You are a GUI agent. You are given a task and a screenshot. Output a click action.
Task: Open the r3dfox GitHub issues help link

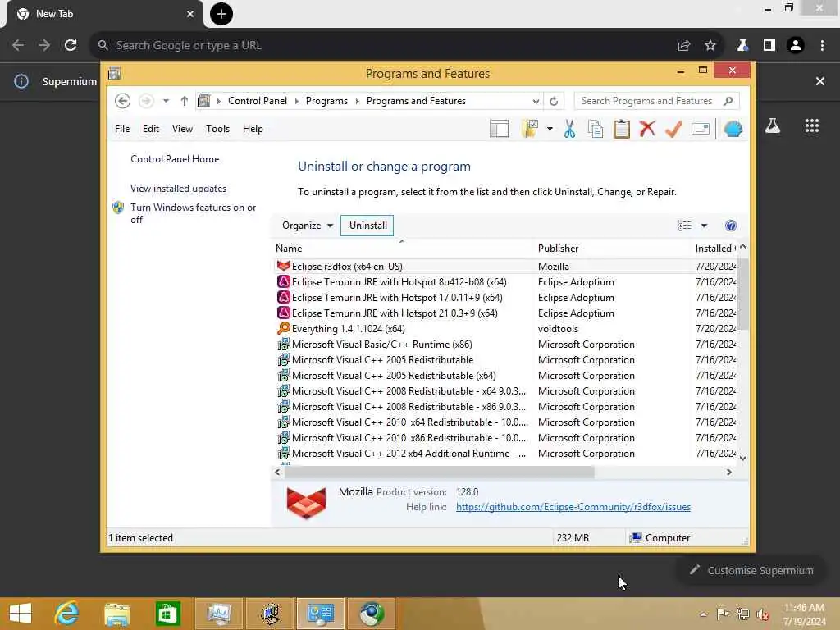573,507
